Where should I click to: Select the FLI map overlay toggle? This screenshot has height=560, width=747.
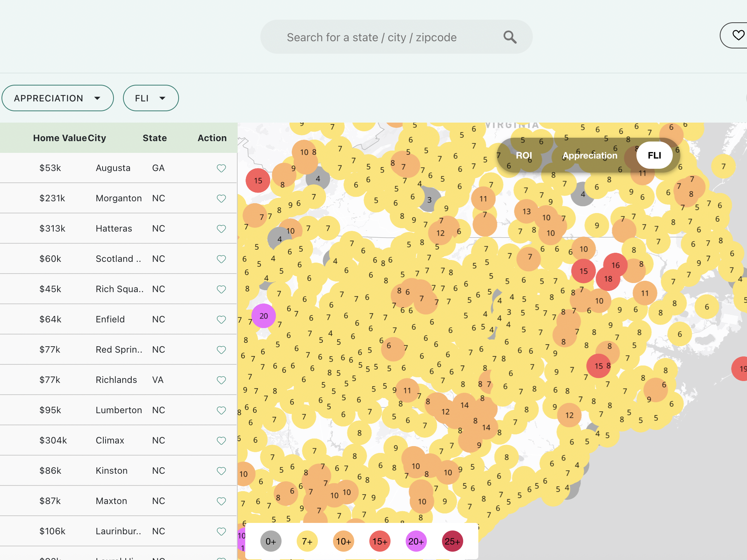pyautogui.click(x=654, y=156)
